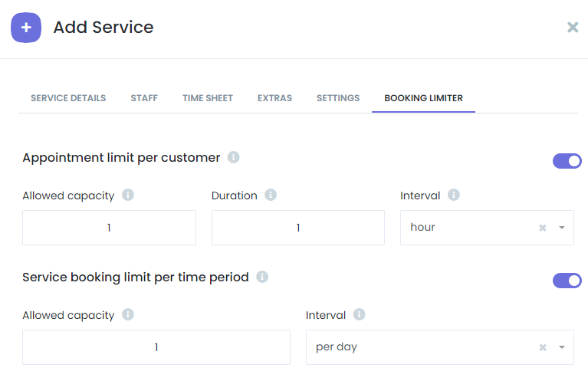Click info icon beside Service booking limit heading
588x381 pixels.
click(262, 277)
